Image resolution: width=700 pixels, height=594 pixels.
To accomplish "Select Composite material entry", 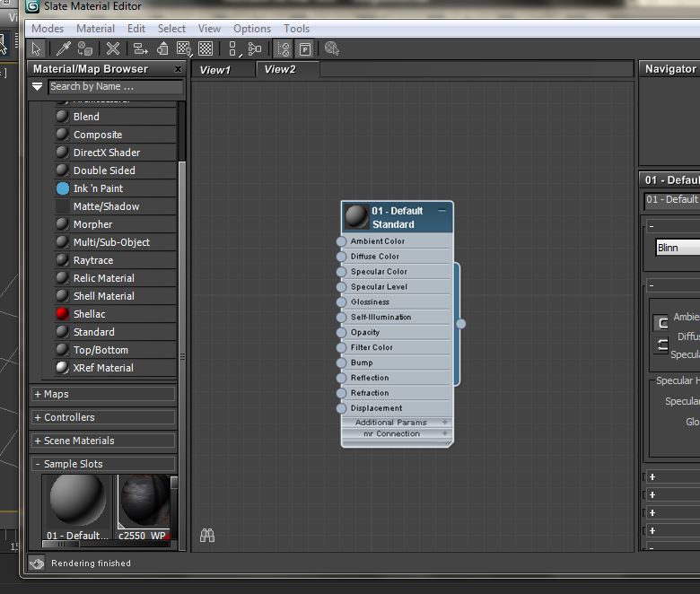I will click(115, 135).
